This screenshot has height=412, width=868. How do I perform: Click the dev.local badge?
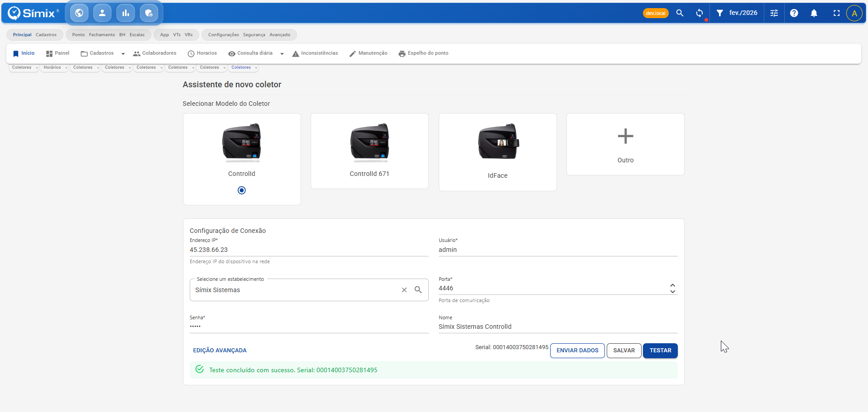pyautogui.click(x=656, y=13)
